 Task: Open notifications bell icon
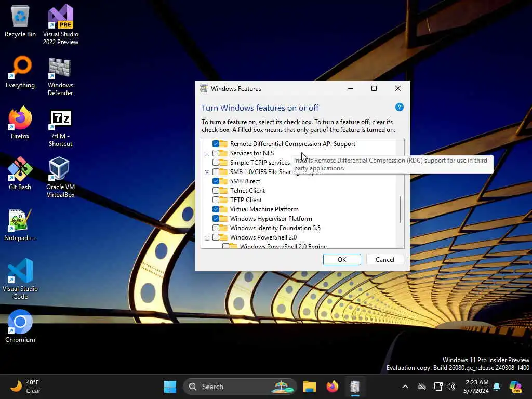point(497,387)
